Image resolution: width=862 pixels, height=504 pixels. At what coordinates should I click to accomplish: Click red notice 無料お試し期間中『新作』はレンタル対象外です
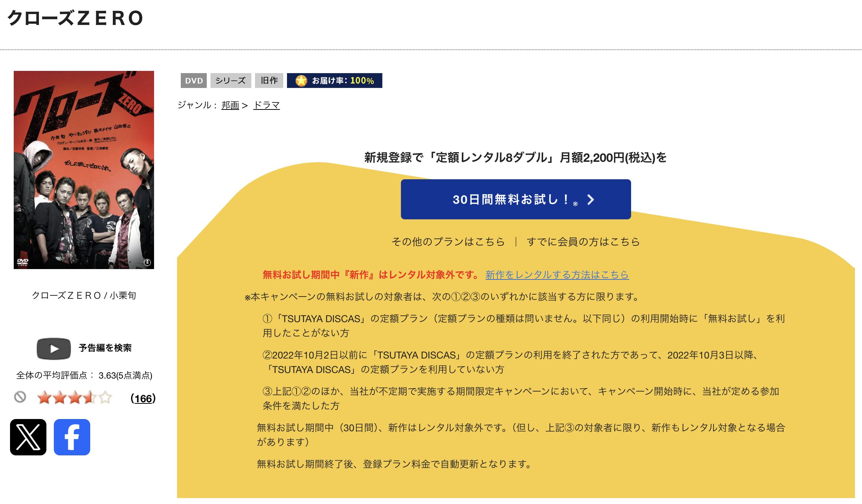coord(371,275)
